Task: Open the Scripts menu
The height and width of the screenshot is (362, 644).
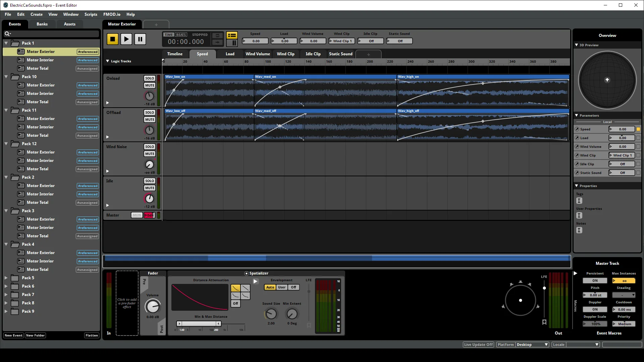Action: (x=91, y=14)
